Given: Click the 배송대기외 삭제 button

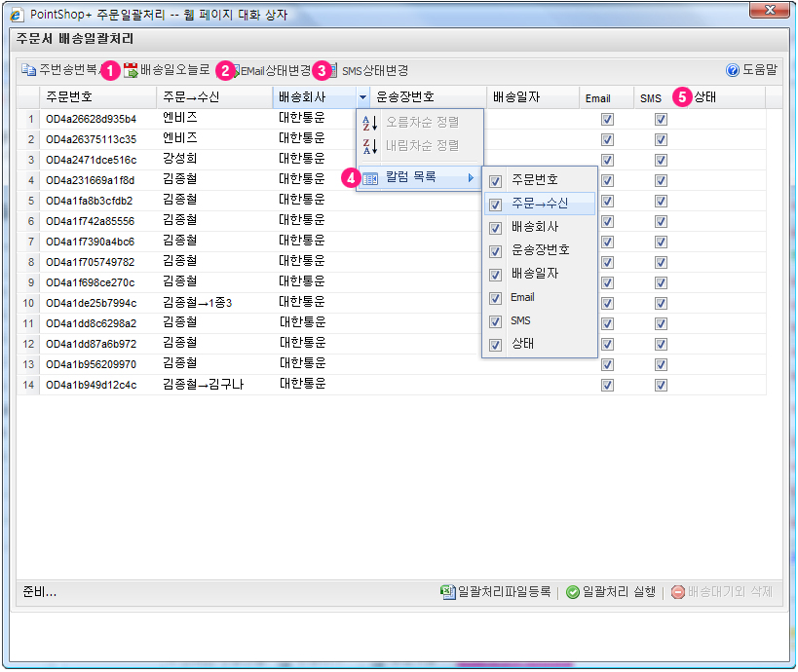Looking at the screenshot, I should [x=722, y=591].
